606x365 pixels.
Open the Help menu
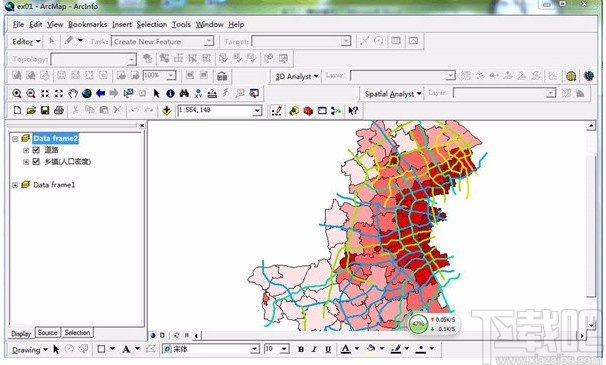click(236, 24)
